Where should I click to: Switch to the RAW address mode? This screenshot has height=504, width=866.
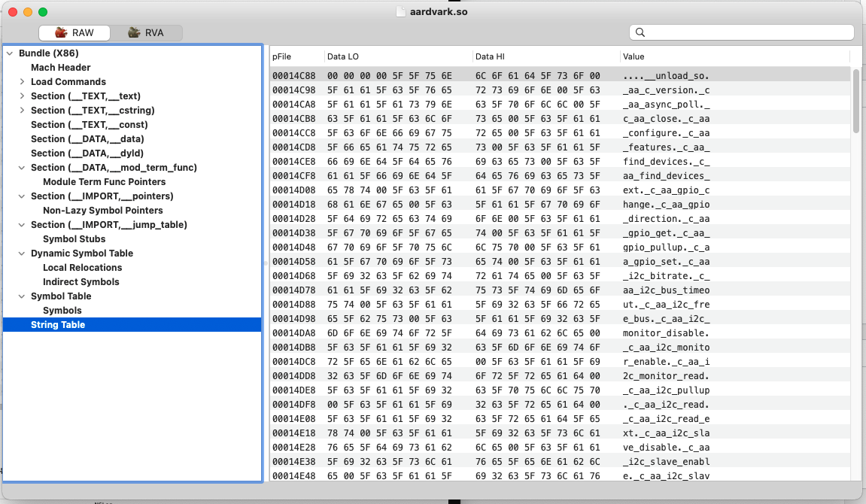[74, 32]
